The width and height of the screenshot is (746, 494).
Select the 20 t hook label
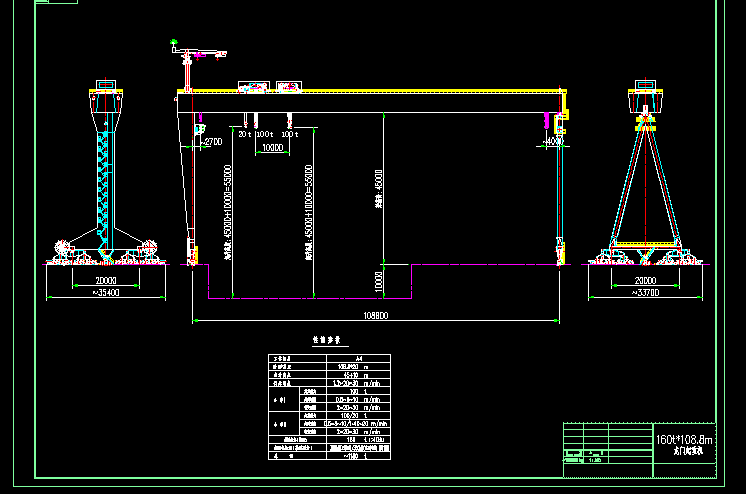point(245,135)
